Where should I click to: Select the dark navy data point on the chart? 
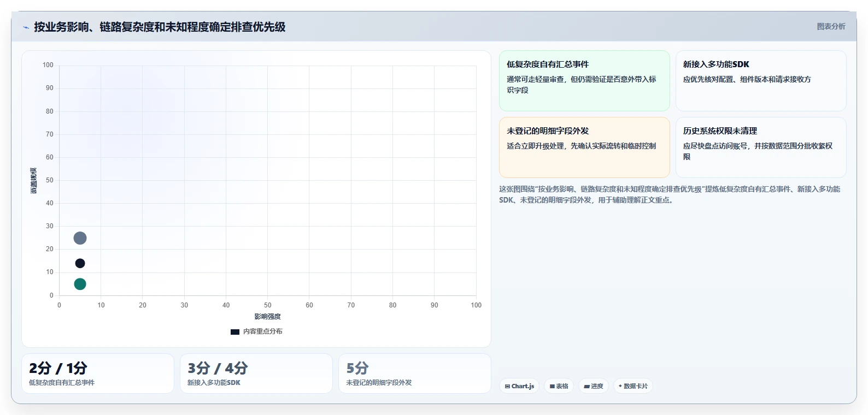click(80, 263)
